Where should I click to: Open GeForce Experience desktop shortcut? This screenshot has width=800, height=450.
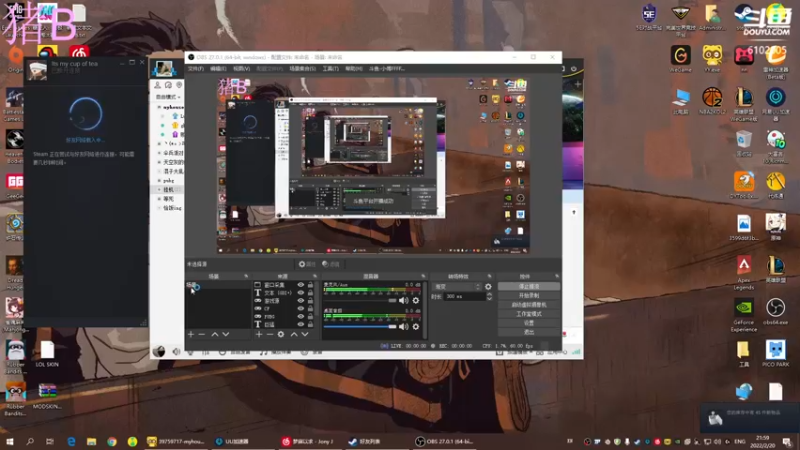tap(744, 315)
